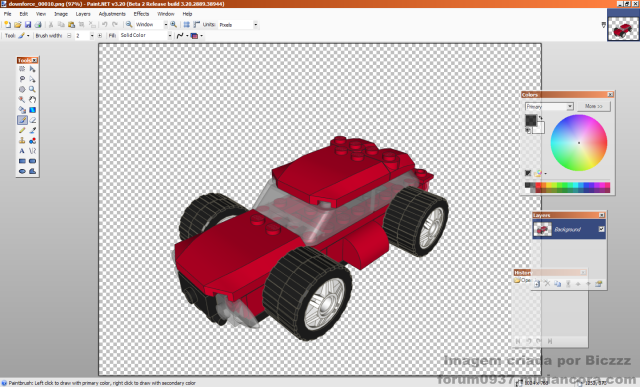Click Duplicate Layer button in Layers panel

pos(558,284)
